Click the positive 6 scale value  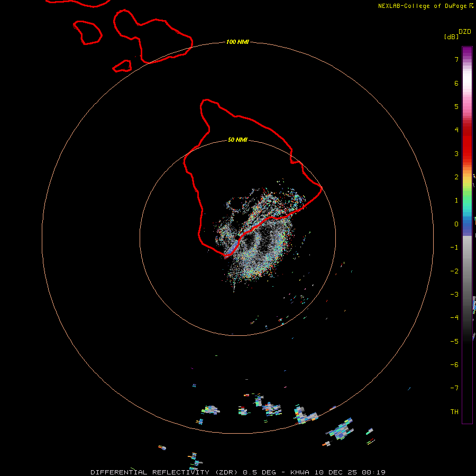[456, 83]
